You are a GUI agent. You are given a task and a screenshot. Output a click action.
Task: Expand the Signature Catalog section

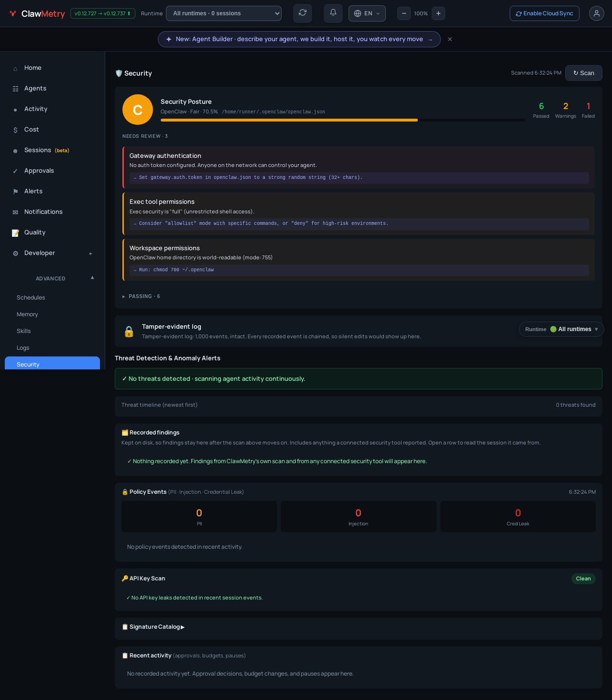[153, 627]
